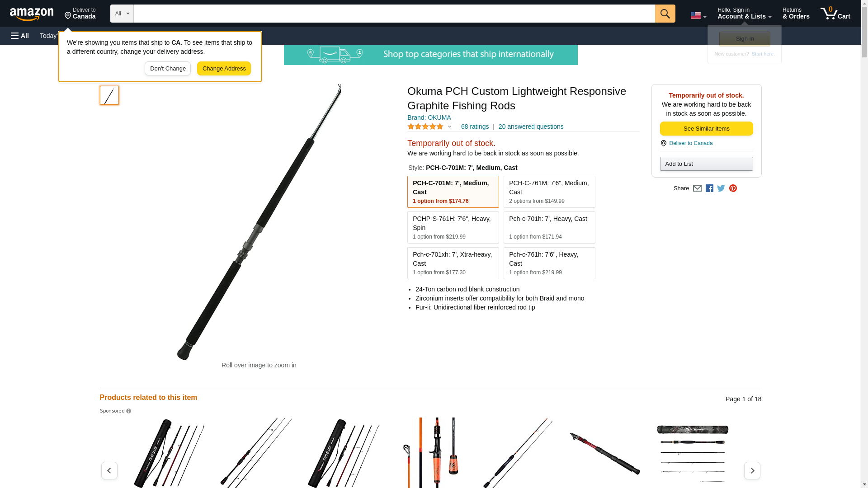Select style PCH-C-761M 7'6" Medium Cast
Viewport: 868px width, 488px height.
[x=549, y=192]
